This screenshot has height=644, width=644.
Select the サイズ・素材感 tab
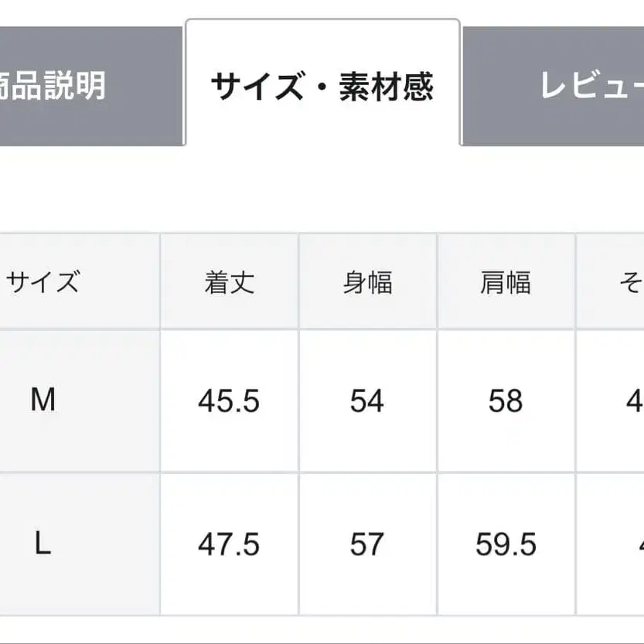(323, 85)
